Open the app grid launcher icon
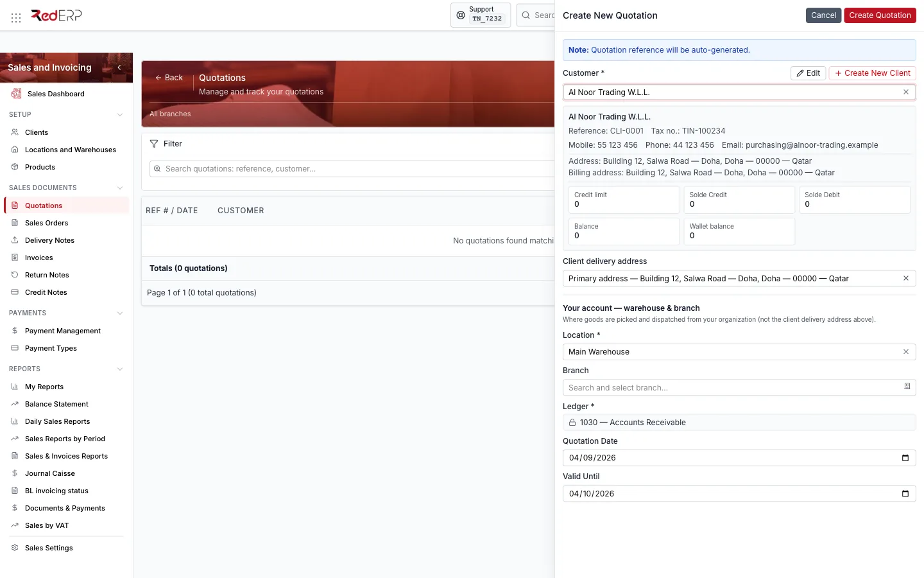 point(16,17)
